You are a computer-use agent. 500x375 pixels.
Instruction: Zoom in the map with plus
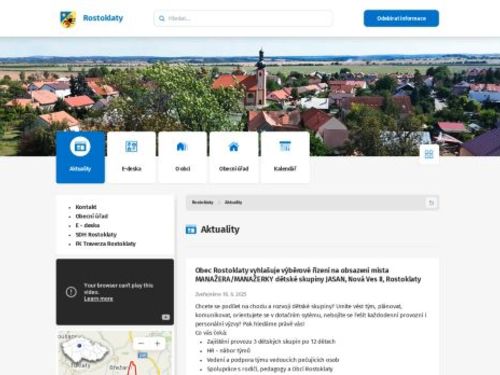tap(158, 343)
